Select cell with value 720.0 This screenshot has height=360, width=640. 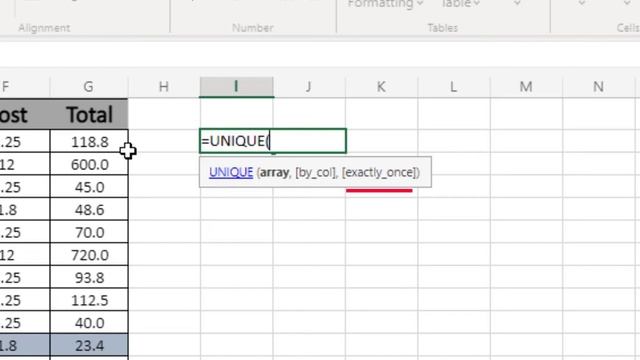[x=89, y=255]
